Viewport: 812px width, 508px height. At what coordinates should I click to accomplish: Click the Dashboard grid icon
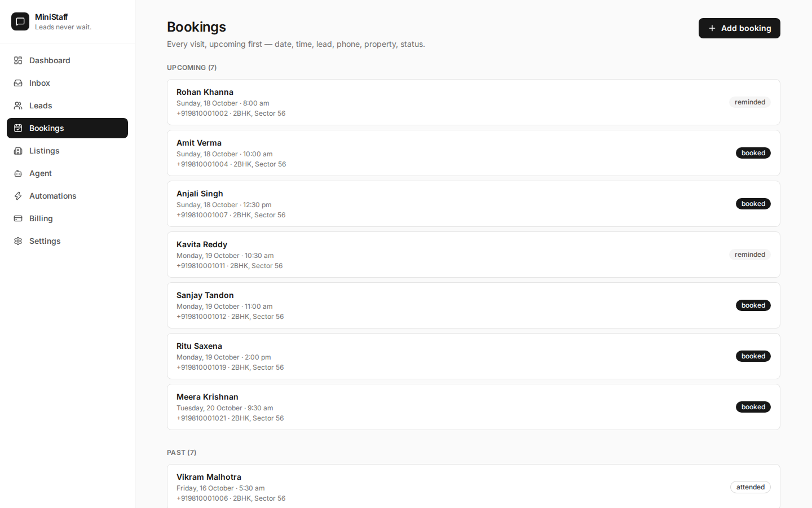(18, 60)
